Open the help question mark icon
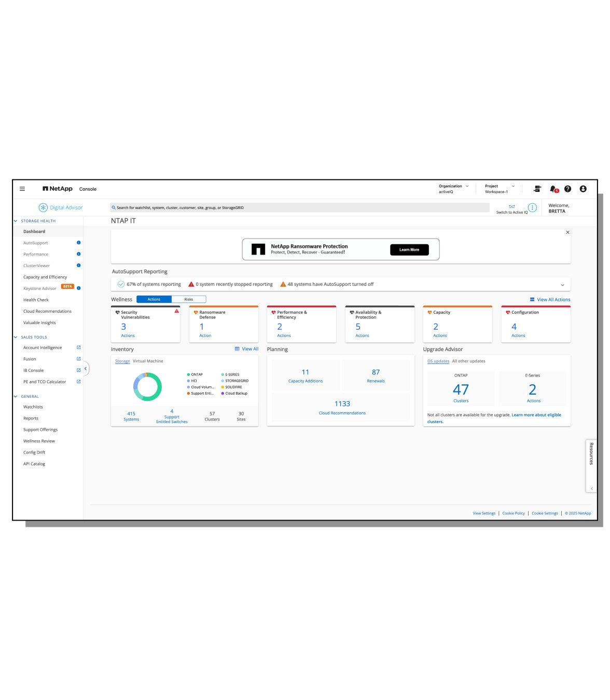 [x=568, y=189]
